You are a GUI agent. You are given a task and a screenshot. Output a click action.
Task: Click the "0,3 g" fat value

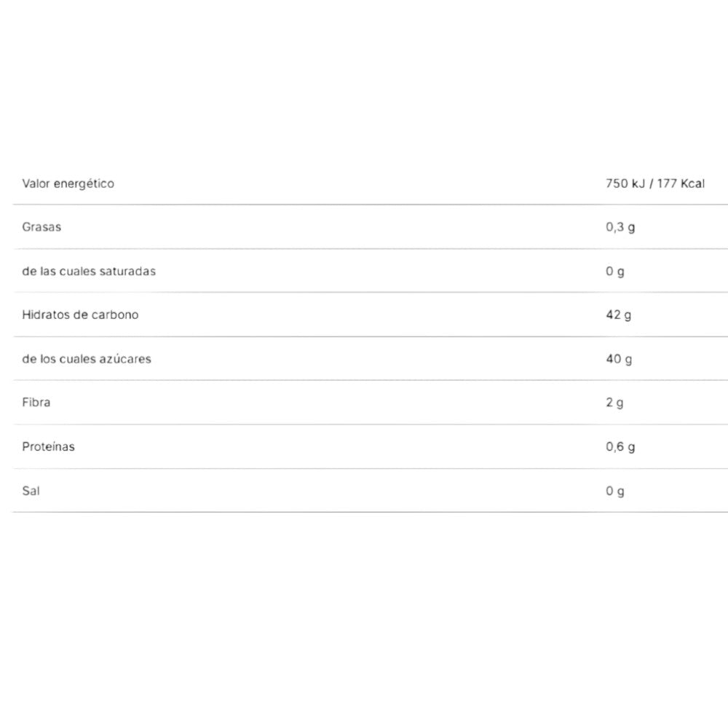coord(620,227)
